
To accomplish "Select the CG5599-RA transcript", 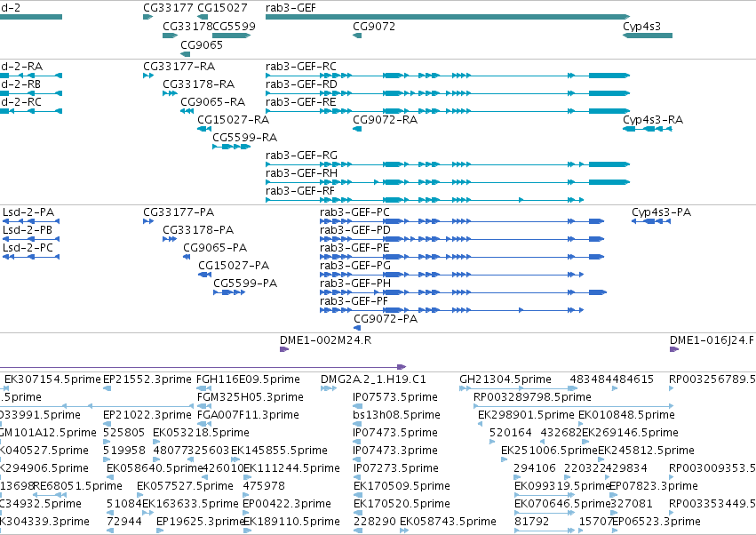I will (232, 147).
